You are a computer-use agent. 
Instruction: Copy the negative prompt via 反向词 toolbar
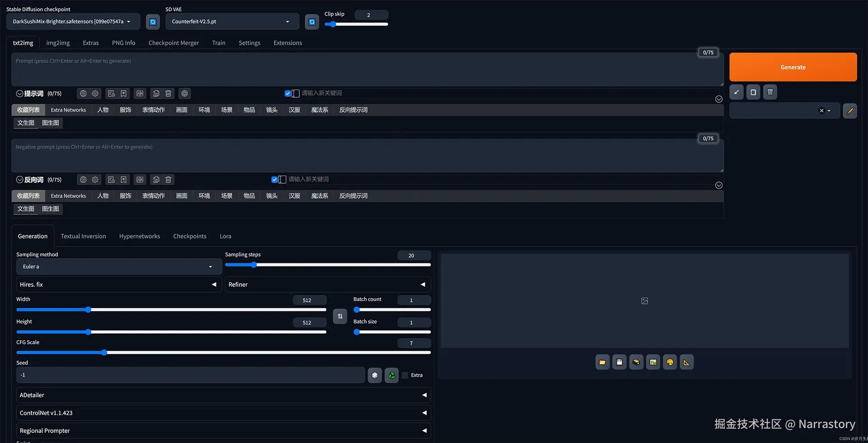click(x=156, y=180)
